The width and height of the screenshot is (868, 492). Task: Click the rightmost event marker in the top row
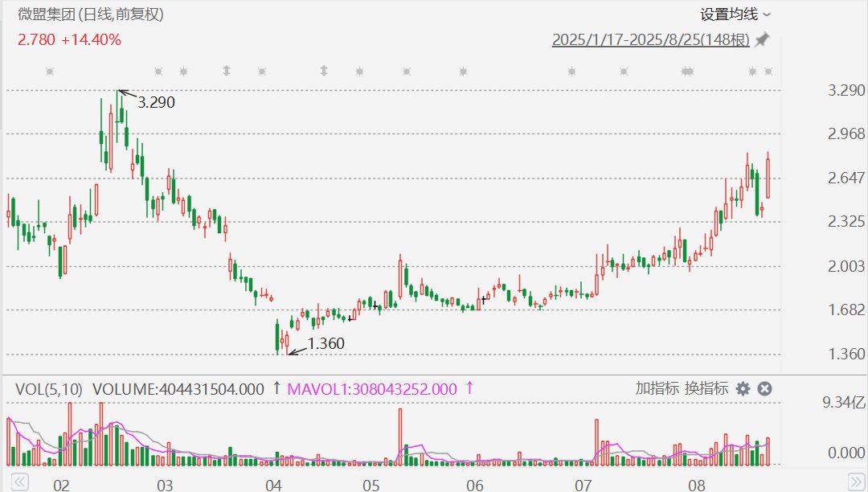pyautogui.click(x=768, y=72)
